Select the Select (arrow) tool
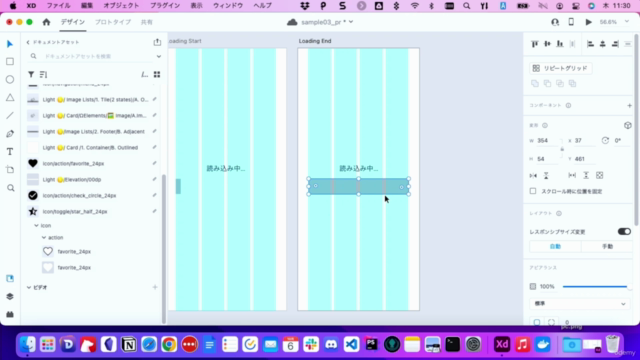Image resolution: width=640 pixels, height=360 pixels. click(x=10, y=44)
